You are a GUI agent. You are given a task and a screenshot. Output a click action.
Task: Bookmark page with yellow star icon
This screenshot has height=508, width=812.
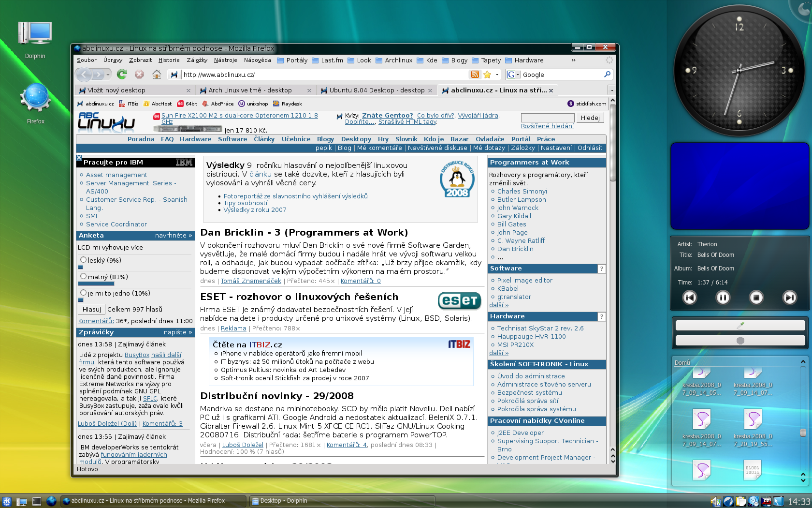click(487, 75)
